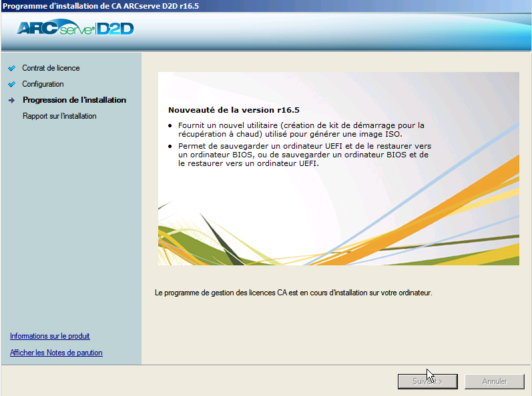Click the bullet text about UEFI and BIOS restoration

304,155
